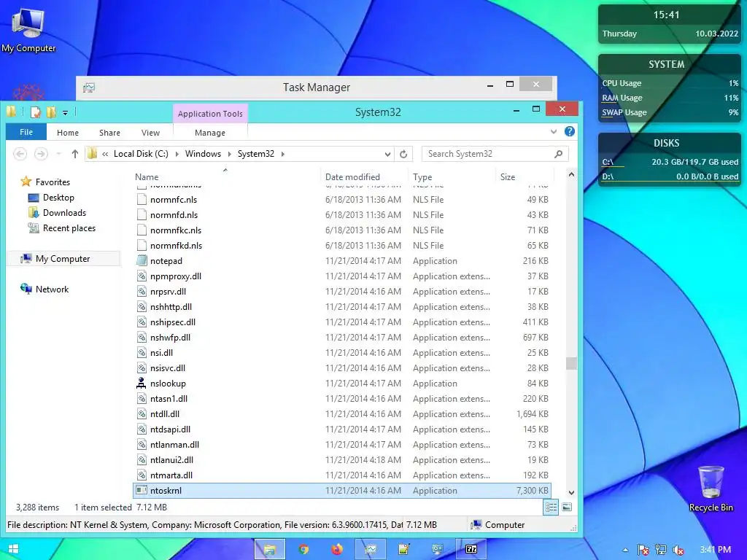Show hidden tray icons arrow
This screenshot has height=560, width=747.
pyautogui.click(x=625, y=550)
